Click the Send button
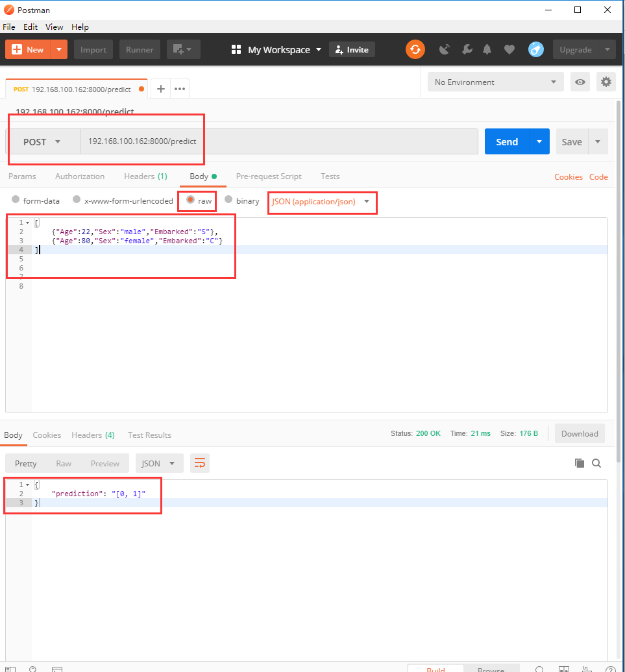 [x=507, y=141]
